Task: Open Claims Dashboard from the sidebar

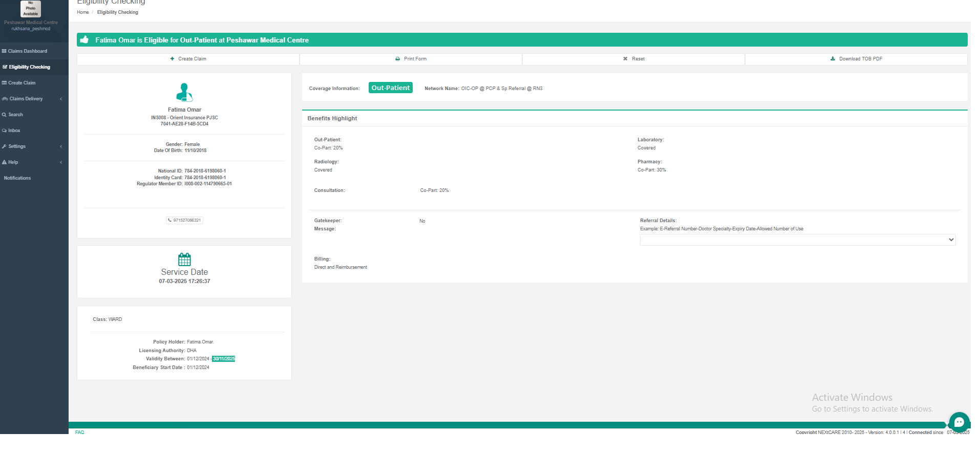Action: click(x=27, y=51)
